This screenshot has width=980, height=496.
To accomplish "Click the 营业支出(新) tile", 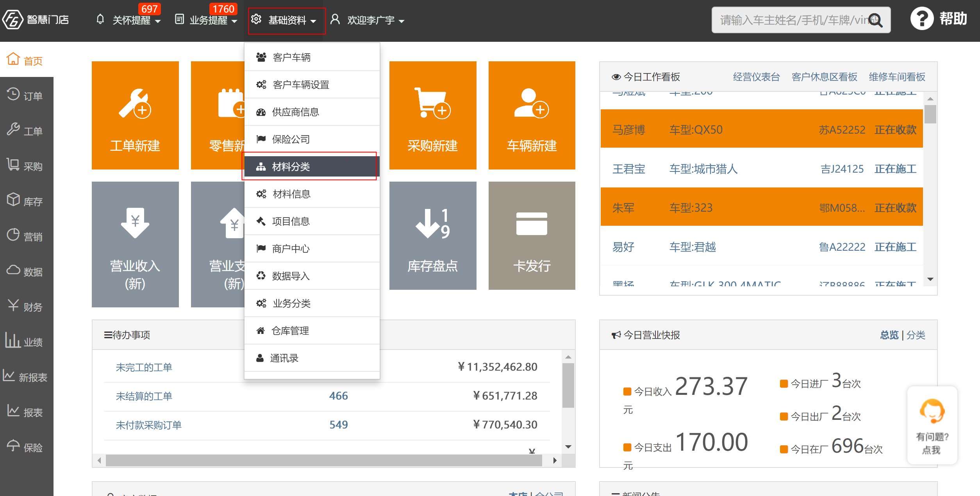I will pyautogui.click(x=217, y=244).
